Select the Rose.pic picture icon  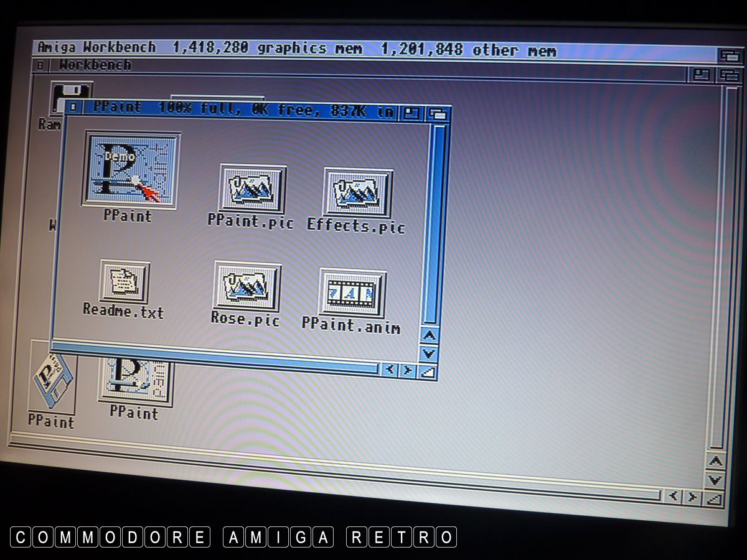pyautogui.click(x=247, y=286)
